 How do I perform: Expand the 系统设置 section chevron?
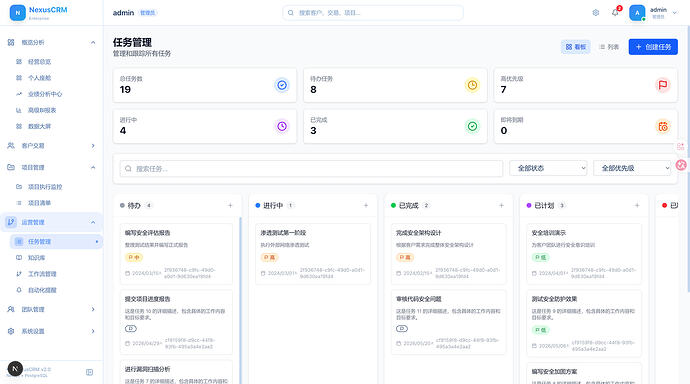tap(93, 331)
